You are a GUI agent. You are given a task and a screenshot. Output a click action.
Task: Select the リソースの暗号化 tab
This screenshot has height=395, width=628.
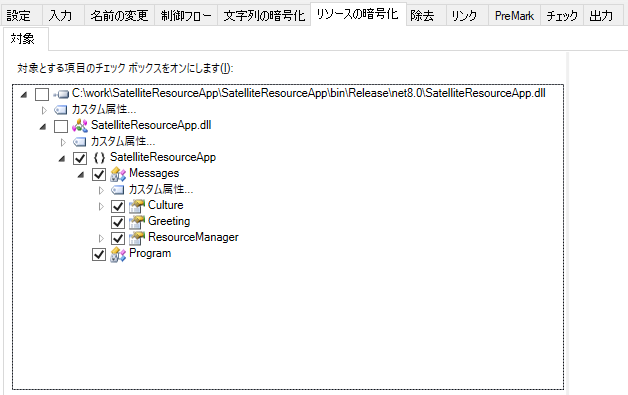click(358, 14)
